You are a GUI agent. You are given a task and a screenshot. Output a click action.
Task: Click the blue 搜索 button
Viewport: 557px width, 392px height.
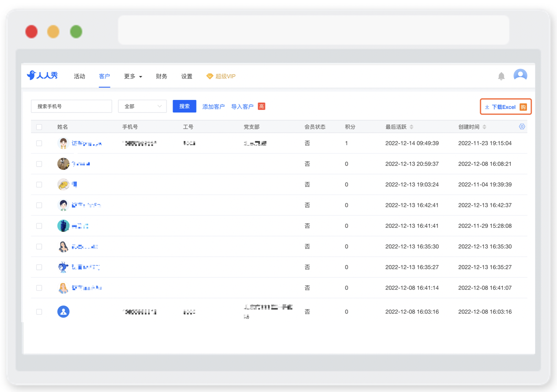[184, 106]
